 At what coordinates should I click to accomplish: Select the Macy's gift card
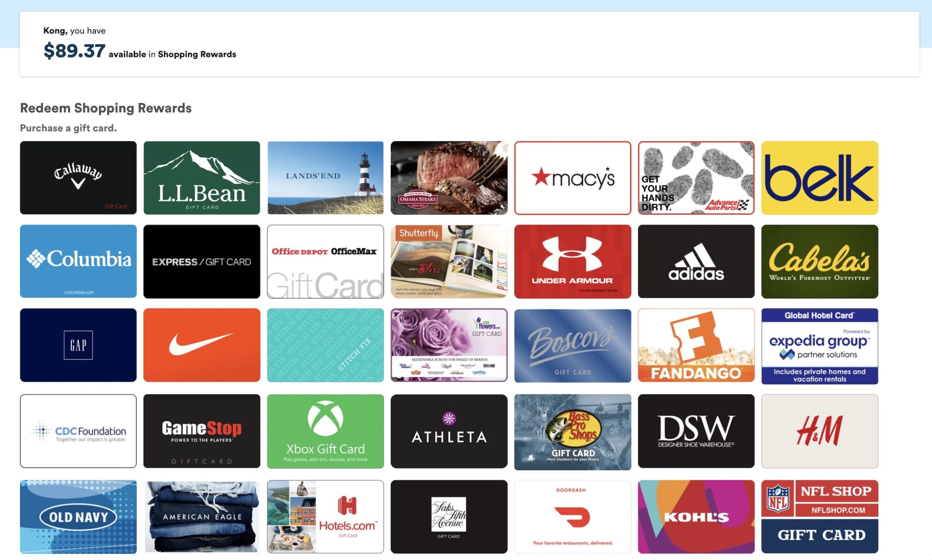tap(572, 178)
